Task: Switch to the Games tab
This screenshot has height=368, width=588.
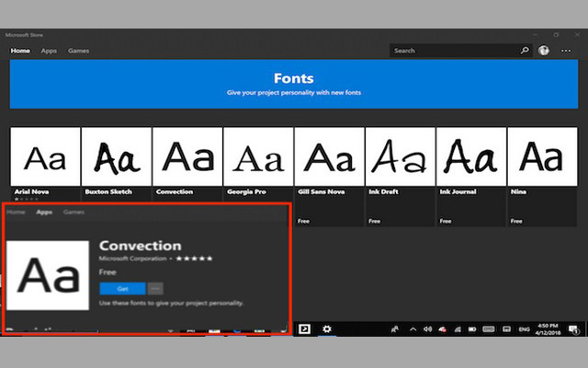Action: click(78, 51)
